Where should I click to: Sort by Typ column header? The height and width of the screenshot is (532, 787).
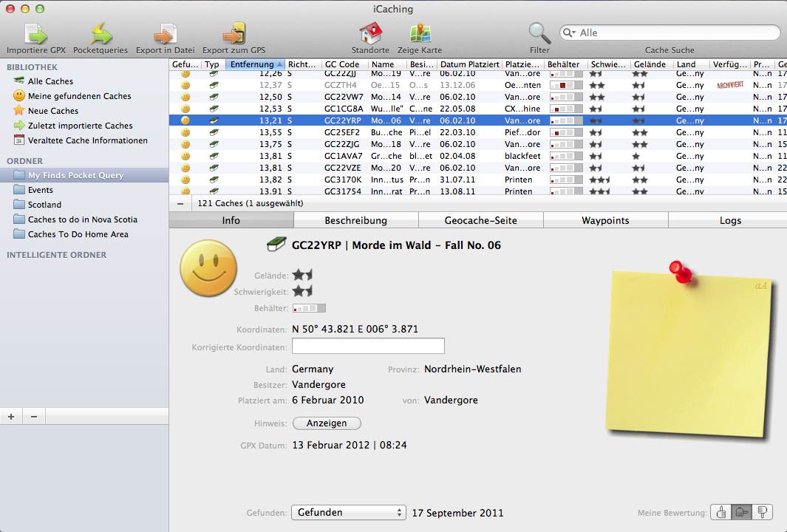tap(213, 64)
